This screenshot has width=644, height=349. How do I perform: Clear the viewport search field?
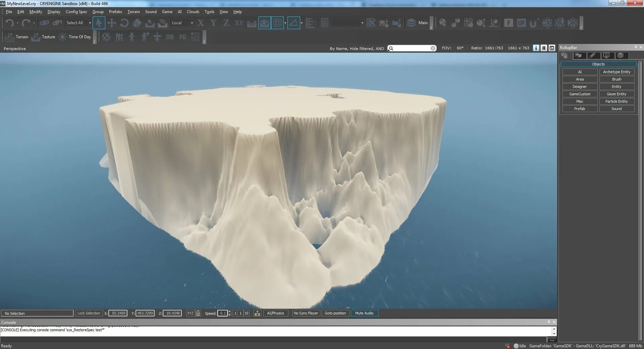click(433, 48)
